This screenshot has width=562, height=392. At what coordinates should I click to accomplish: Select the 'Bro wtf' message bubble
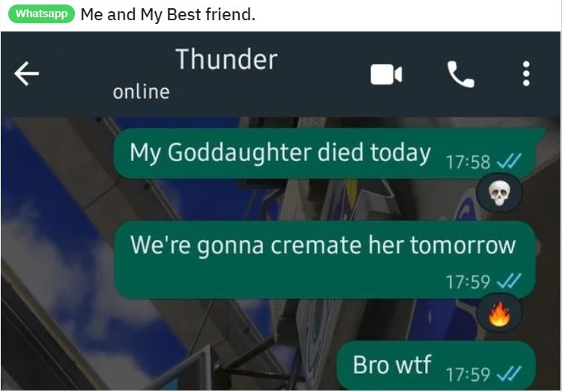[436, 365]
